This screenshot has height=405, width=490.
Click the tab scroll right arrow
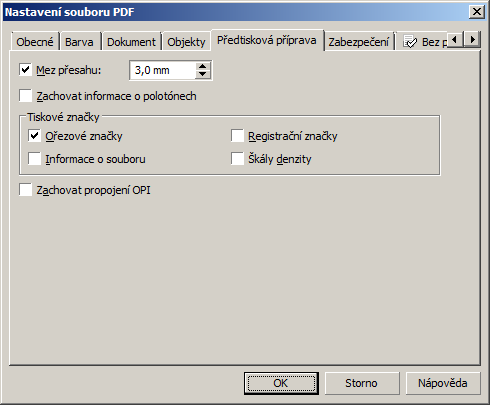(472, 40)
